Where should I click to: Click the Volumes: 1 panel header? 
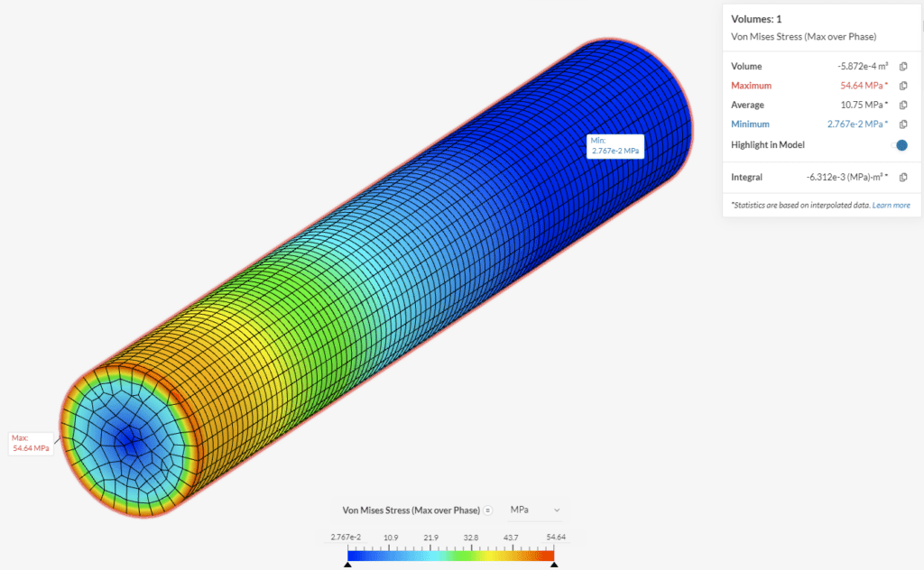[756, 18]
